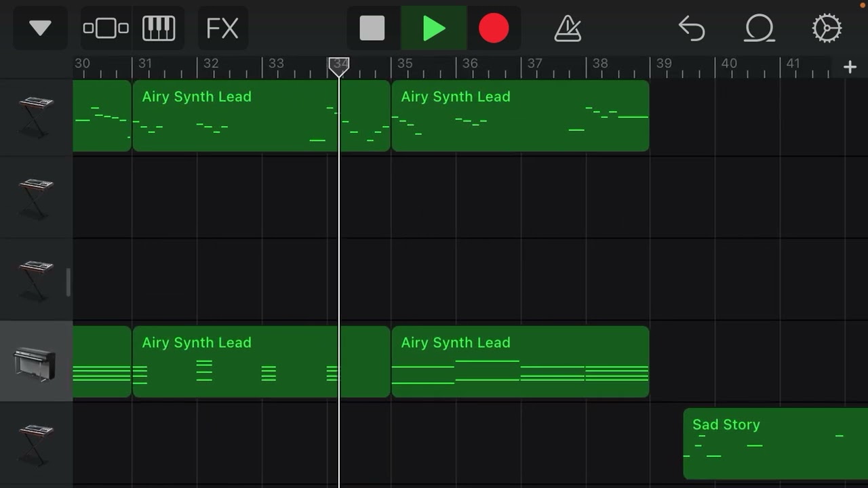Grab the track header resize handle

click(x=68, y=282)
